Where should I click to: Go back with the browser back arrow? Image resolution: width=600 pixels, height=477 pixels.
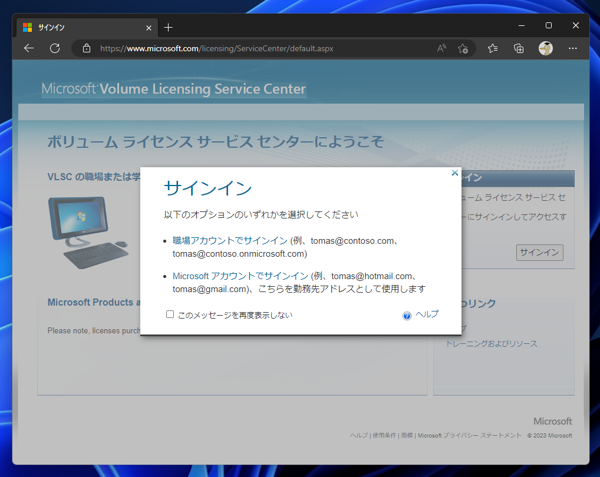tap(29, 48)
